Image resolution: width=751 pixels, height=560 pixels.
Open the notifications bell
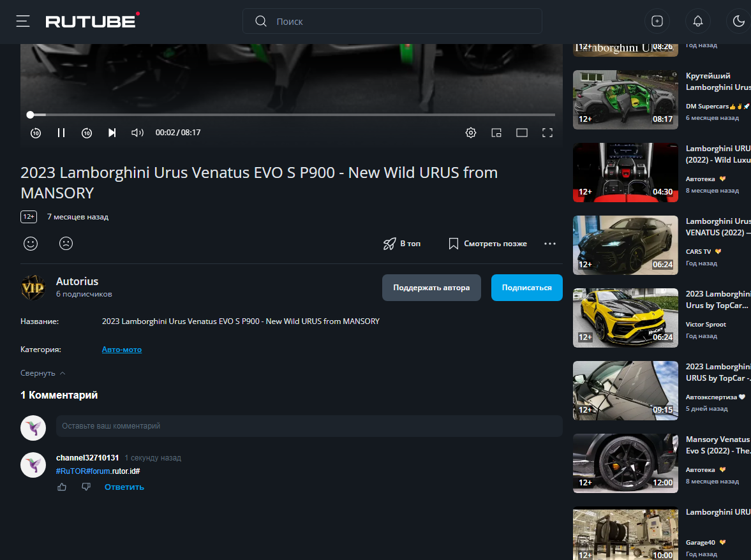tap(698, 21)
